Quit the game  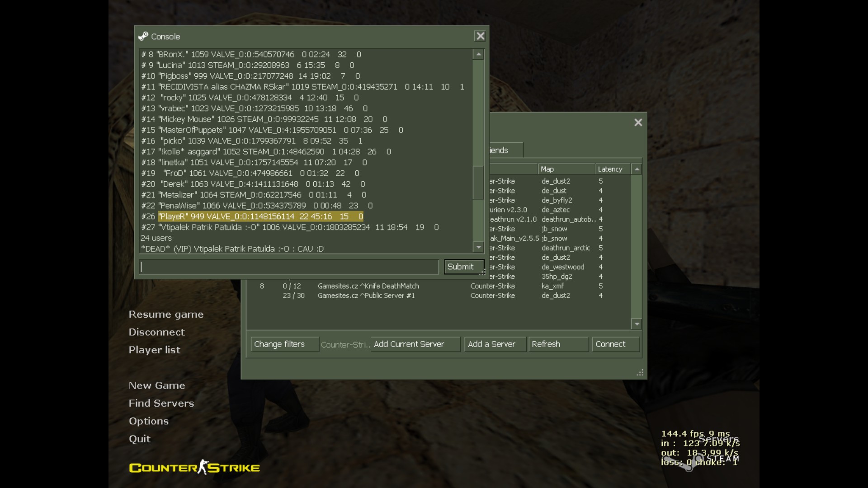coord(139,439)
